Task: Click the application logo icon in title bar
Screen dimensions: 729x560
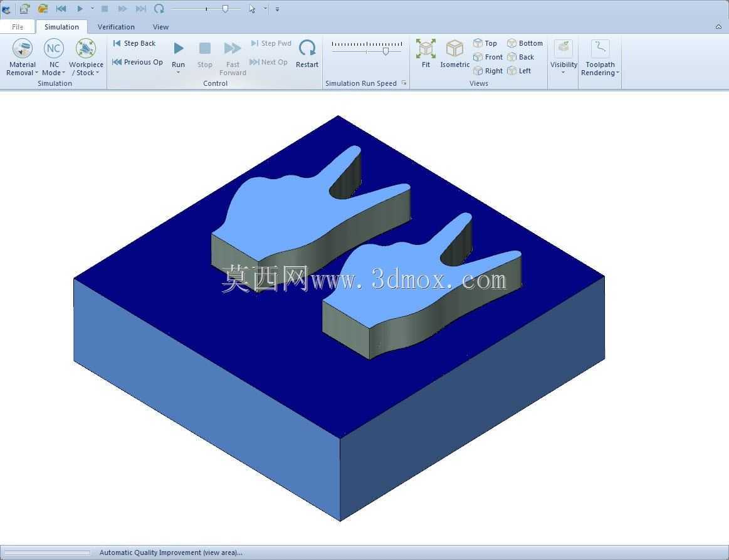Action: (x=6, y=9)
